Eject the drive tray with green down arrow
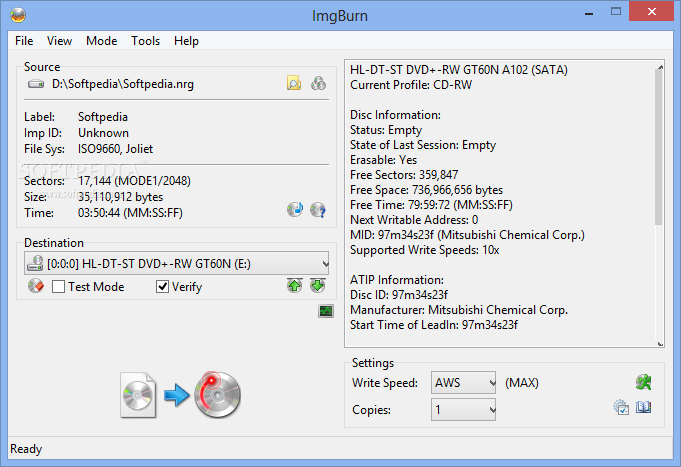 318,286
